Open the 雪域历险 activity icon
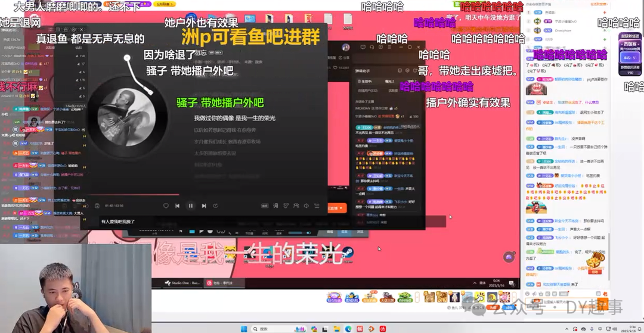 [x=352, y=297]
